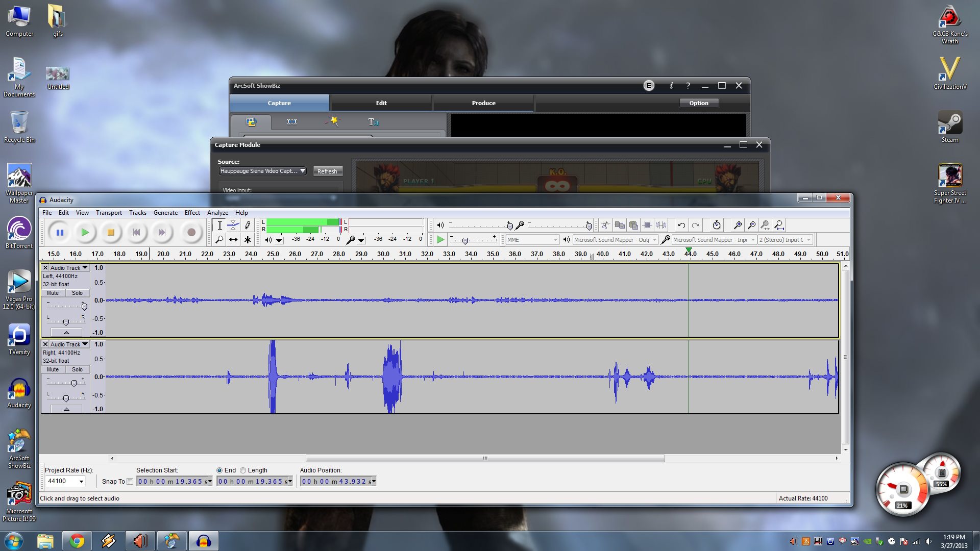
Task: Open the MME audio host dropdown
Action: [x=533, y=240]
